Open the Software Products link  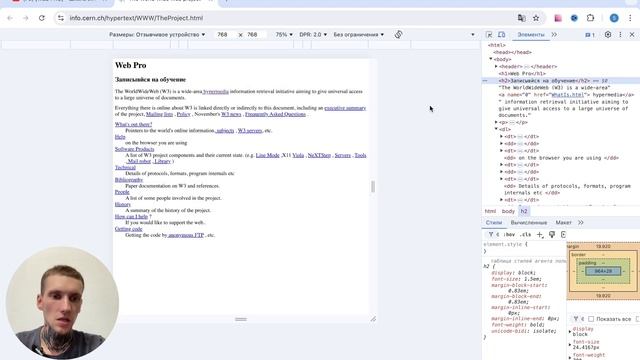click(x=134, y=149)
